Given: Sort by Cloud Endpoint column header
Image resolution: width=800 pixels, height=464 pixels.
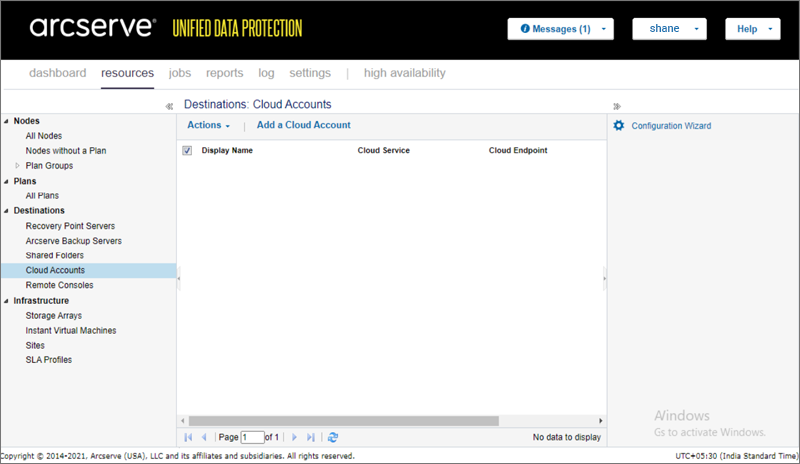Looking at the screenshot, I should coord(518,150).
